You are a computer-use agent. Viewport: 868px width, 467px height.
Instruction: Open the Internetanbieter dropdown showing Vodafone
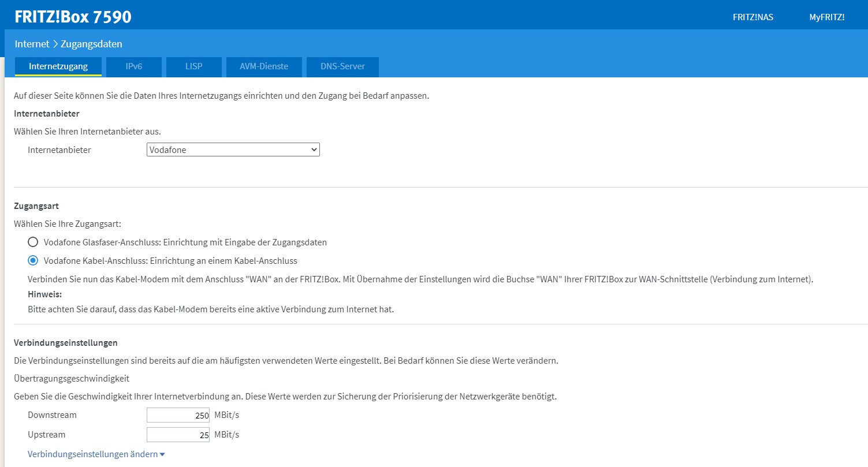[x=233, y=150]
